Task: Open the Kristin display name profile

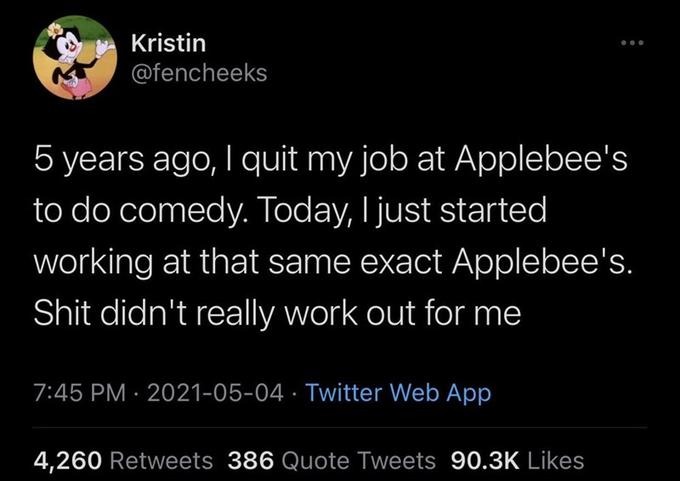Action: [169, 44]
